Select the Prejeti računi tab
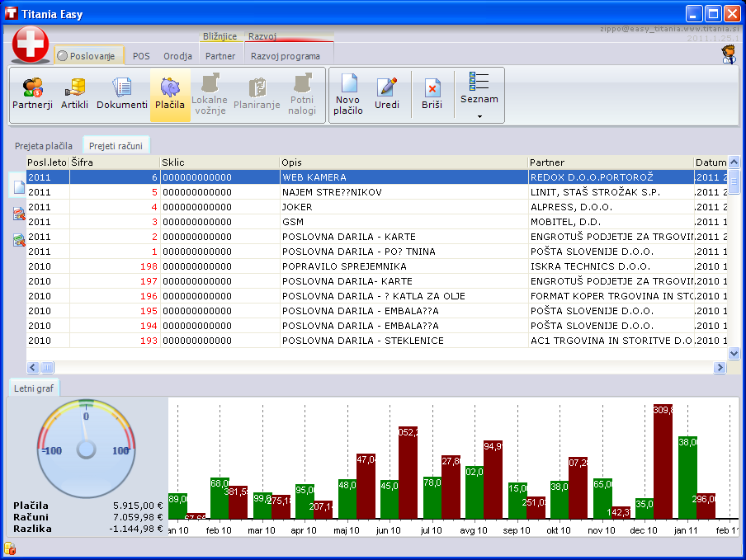 pos(116,145)
